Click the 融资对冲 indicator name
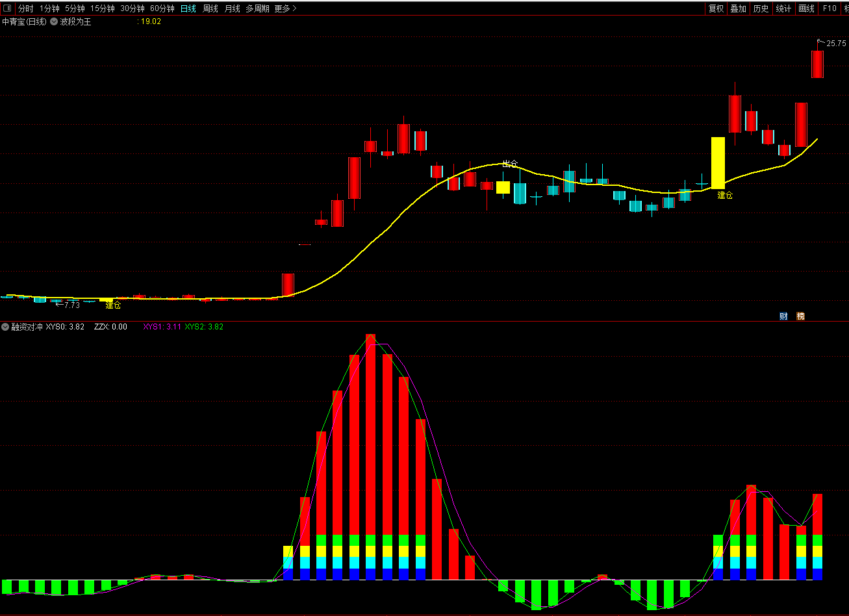 pos(27,327)
